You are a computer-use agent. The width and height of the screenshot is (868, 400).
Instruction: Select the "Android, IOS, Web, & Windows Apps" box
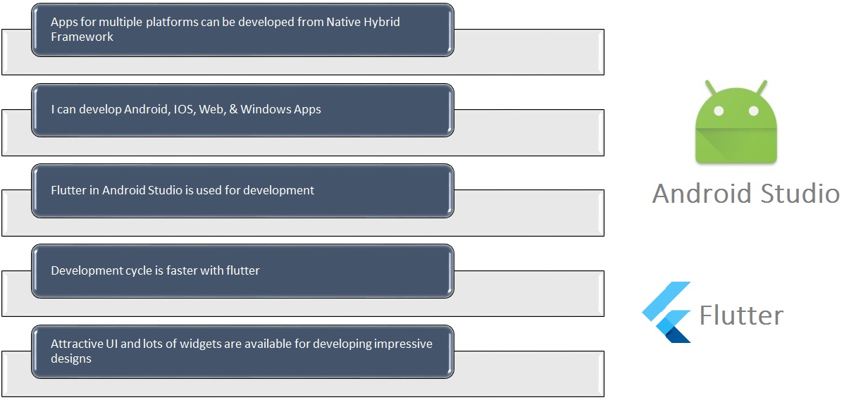[x=242, y=110]
